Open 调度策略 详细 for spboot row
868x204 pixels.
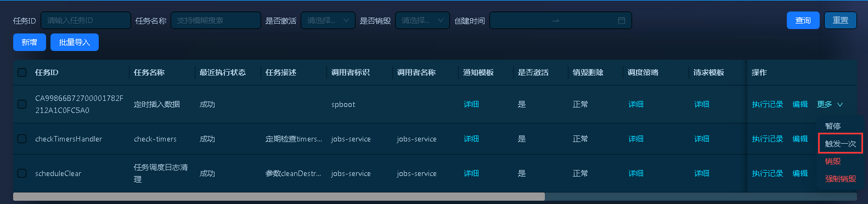click(636, 104)
